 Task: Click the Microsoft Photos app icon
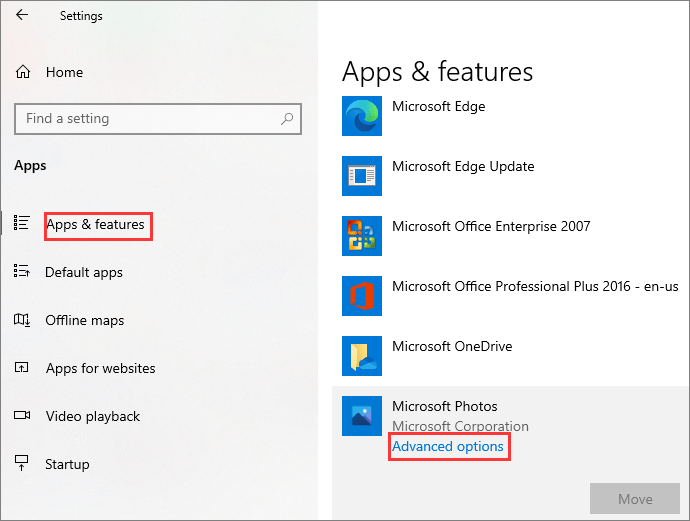point(361,416)
